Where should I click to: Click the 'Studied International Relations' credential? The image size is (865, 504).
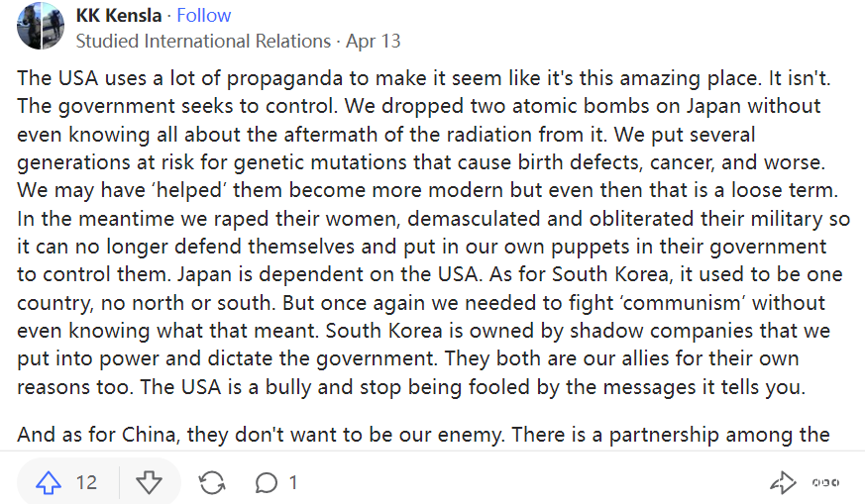point(203,42)
